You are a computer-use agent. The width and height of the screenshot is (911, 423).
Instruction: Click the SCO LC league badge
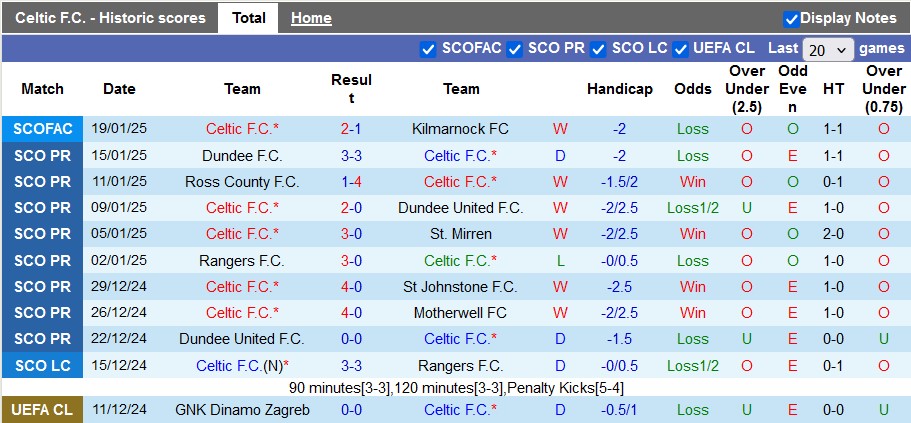tap(43, 366)
